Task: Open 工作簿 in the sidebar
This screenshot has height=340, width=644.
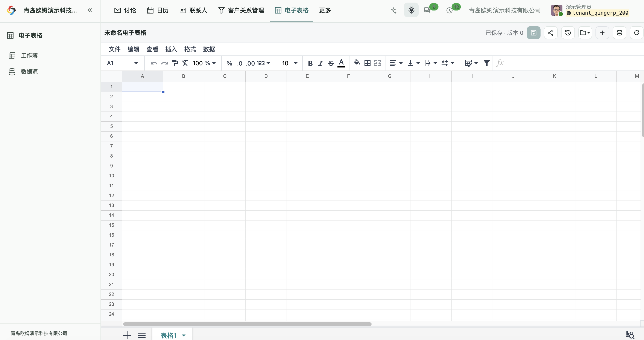Action: tap(29, 55)
